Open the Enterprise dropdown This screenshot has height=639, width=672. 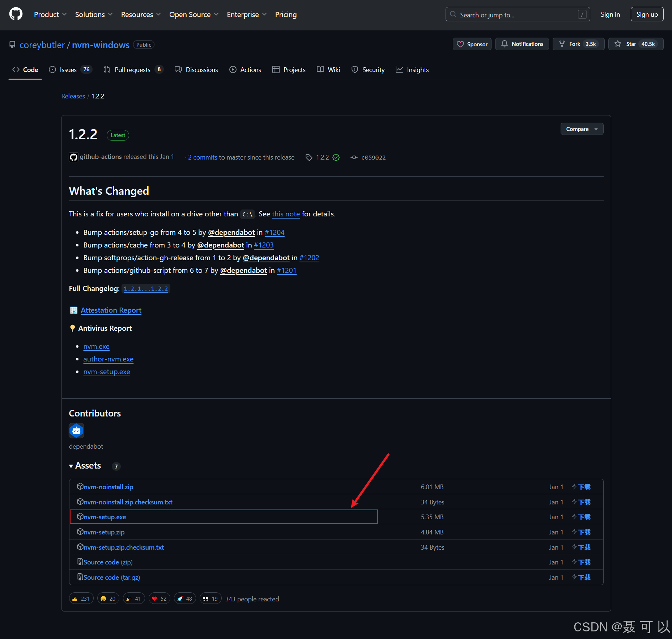pos(247,14)
